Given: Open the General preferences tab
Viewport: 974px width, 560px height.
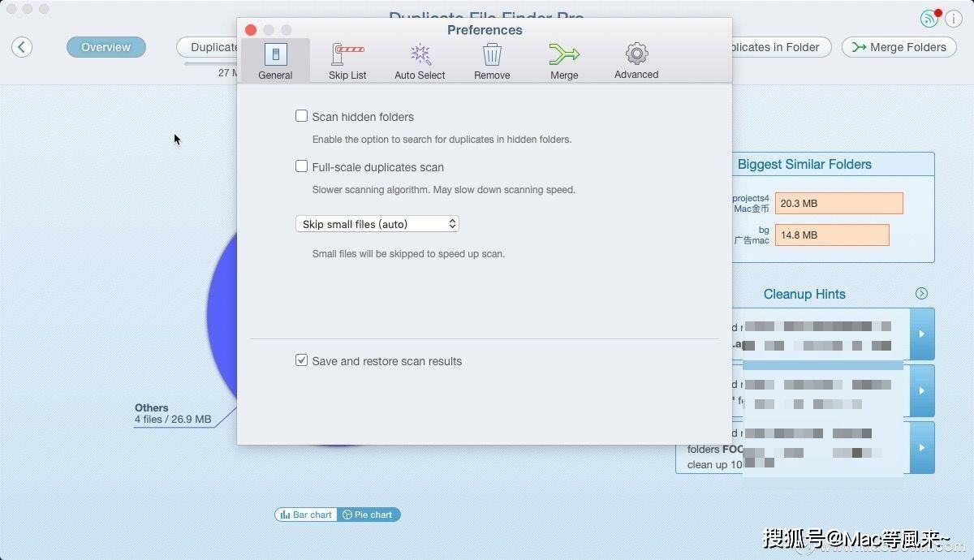Looking at the screenshot, I should pyautogui.click(x=275, y=60).
